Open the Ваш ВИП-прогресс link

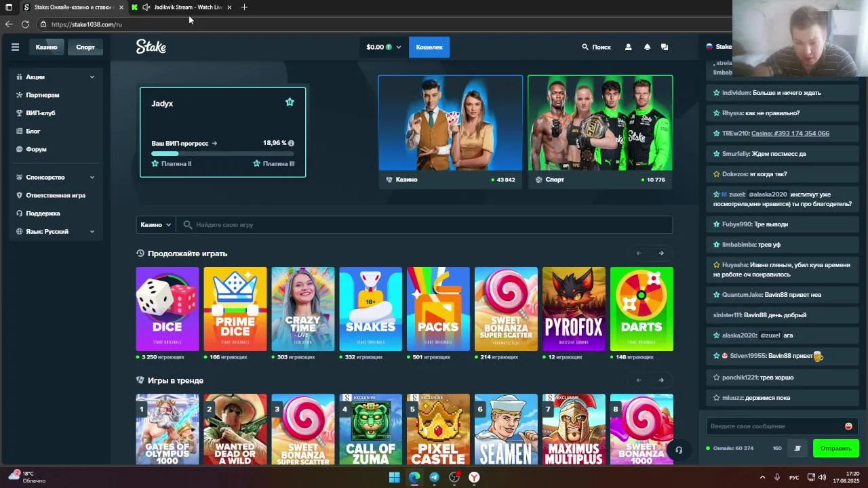coord(184,143)
